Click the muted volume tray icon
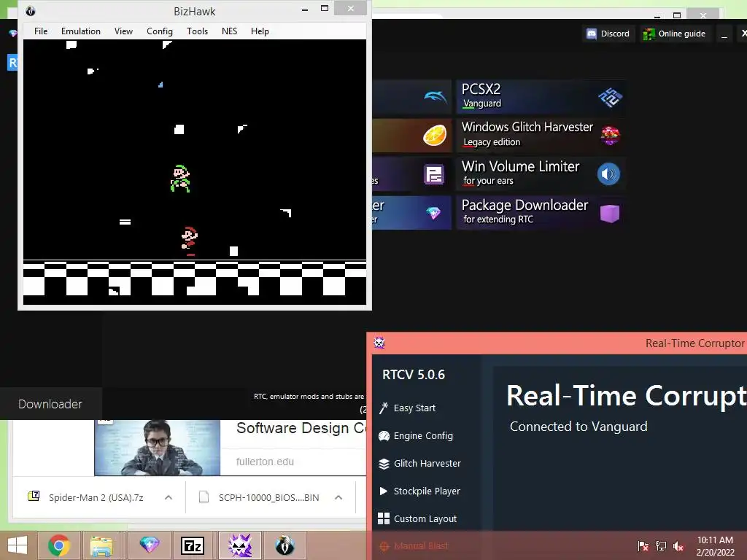Image resolution: width=747 pixels, height=560 pixels. point(678,546)
